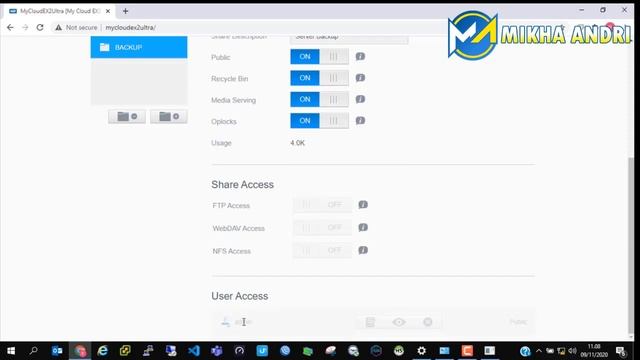Click the browser back arrow
The width and height of the screenshot is (640, 360).
coord(10,27)
